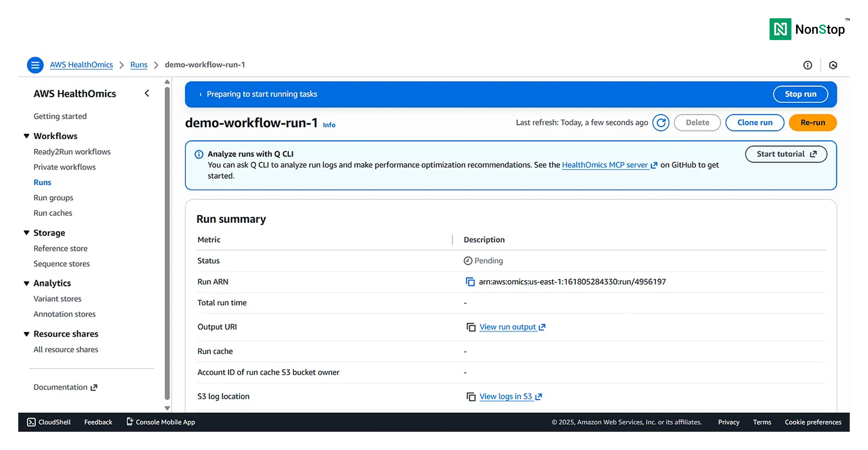
Task: Collapse the Storage section
Action: click(x=27, y=233)
